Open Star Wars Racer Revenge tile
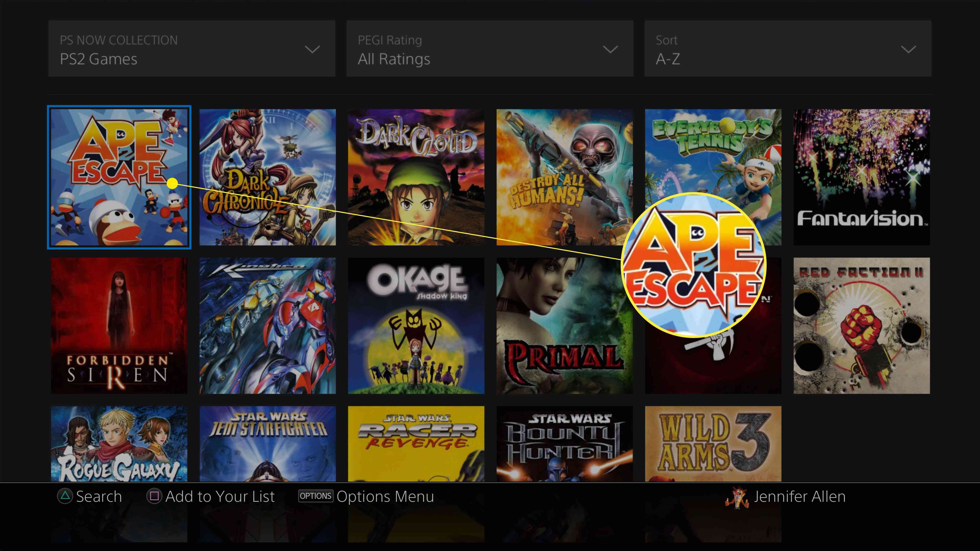 416,444
